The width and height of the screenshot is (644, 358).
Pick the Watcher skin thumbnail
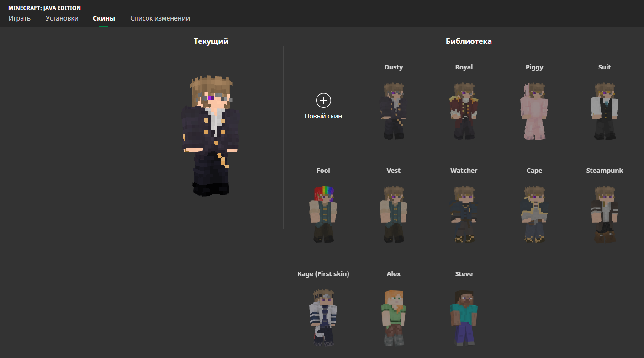click(464, 214)
